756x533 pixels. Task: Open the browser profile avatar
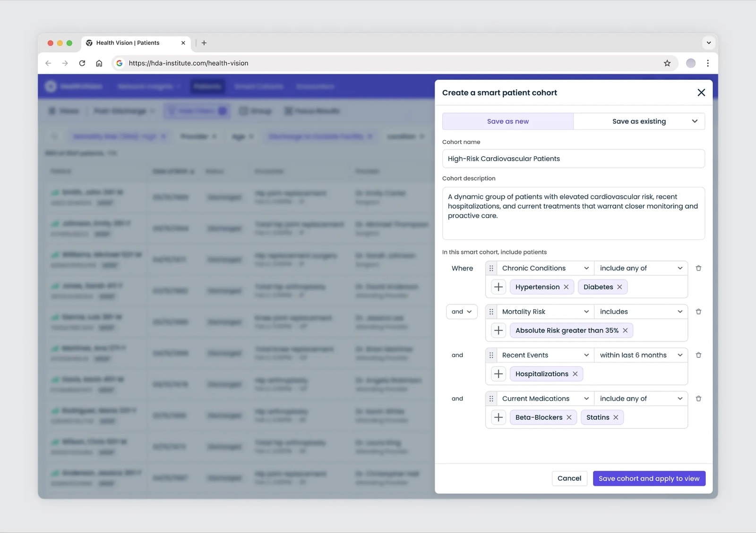691,63
